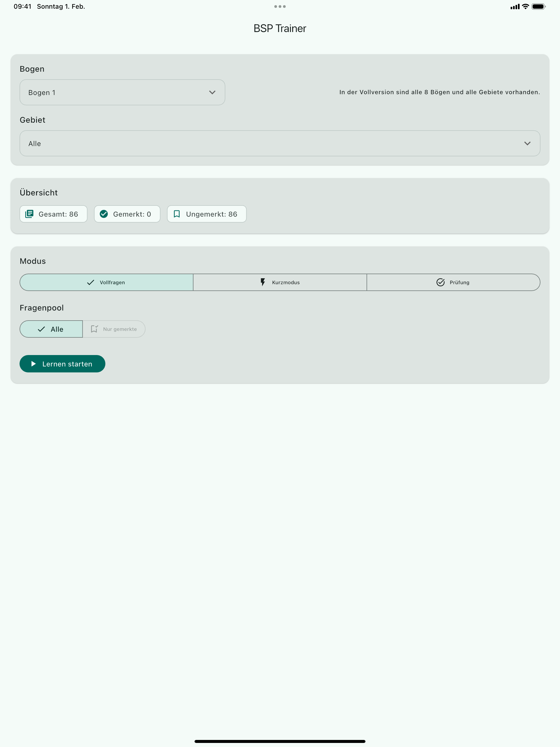Click the checkmark icon in the Fragenpool Alle segment

[x=42, y=329]
